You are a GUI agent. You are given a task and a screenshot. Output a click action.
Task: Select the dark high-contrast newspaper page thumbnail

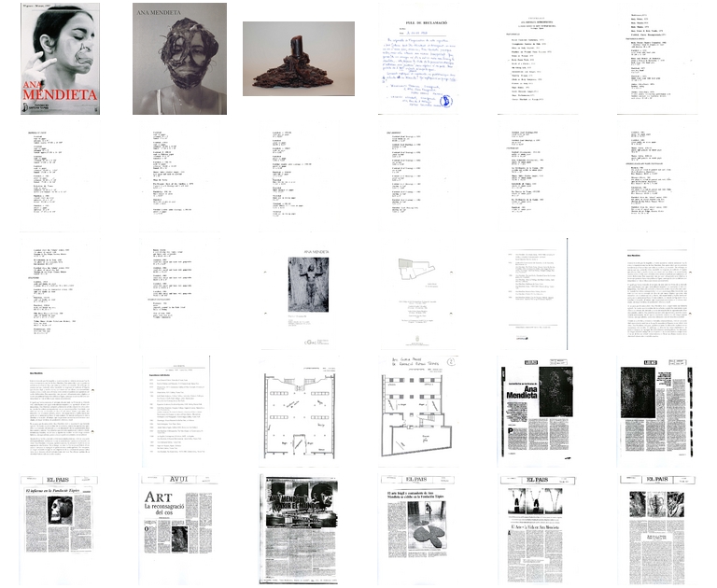[299, 529]
